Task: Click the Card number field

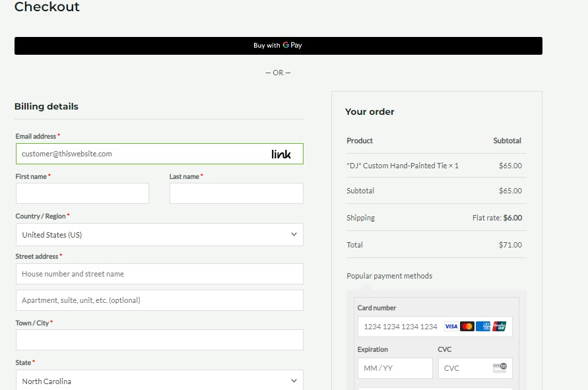Action: click(399, 327)
